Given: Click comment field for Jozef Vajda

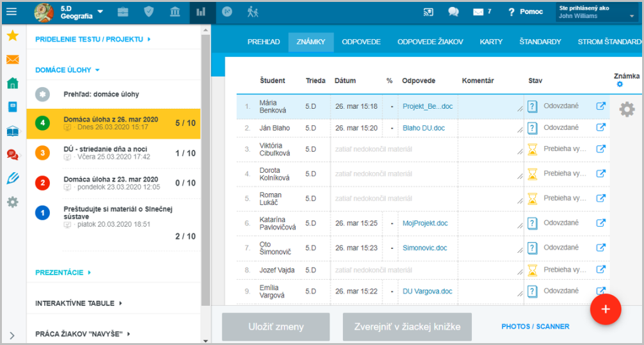Looking at the screenshot, I should [491, 270].
